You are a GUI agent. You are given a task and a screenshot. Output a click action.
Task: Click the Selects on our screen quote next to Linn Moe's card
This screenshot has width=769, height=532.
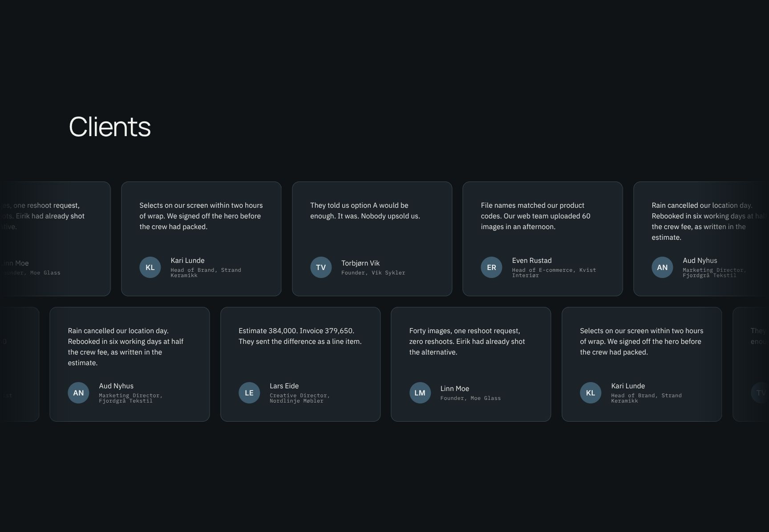[x=642, y=341]
